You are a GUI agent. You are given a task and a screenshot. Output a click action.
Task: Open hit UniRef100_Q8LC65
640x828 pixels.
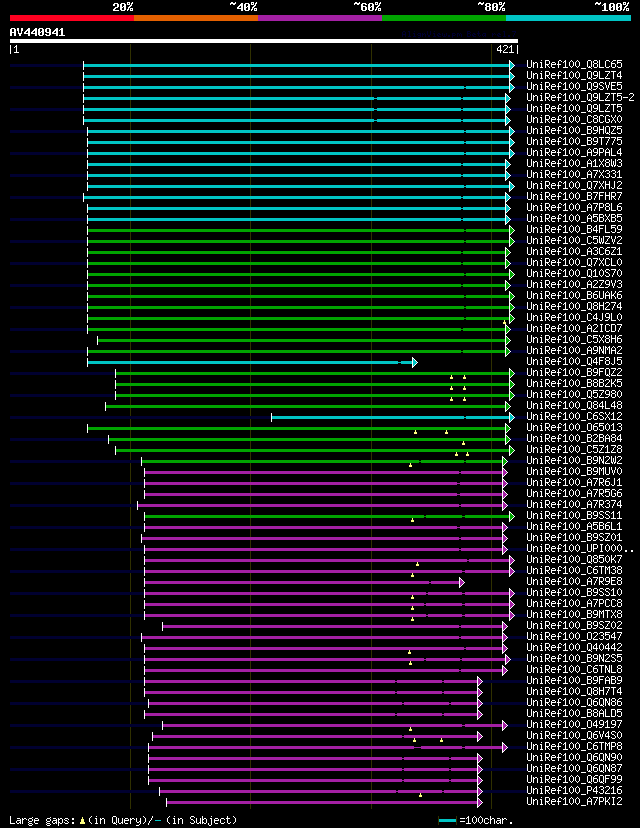coord(575,64)
